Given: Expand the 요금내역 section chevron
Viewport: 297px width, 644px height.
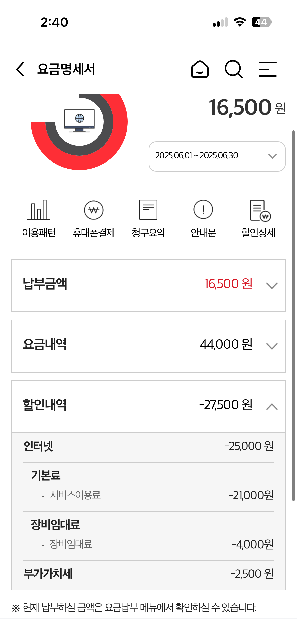Looking at the screenshot, I should pos(272,346).
